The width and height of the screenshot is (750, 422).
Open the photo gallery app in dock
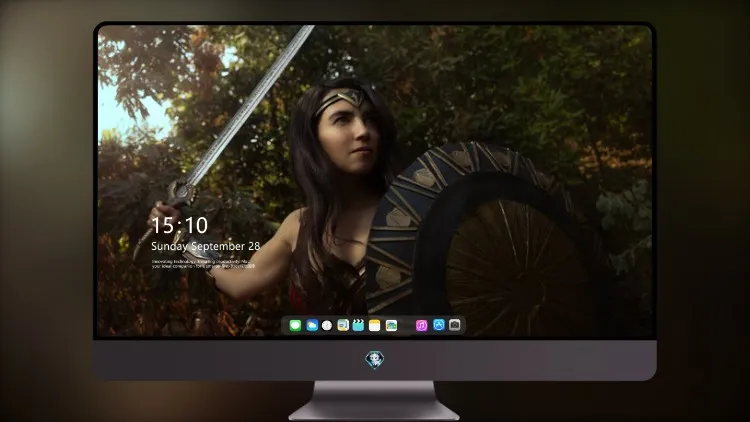click(391, 326)
